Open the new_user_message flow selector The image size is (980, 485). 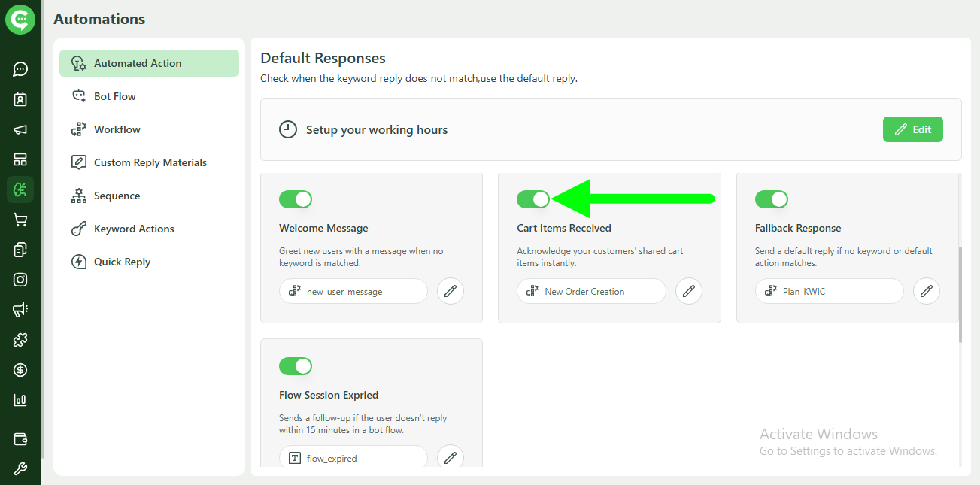point(353,291)
